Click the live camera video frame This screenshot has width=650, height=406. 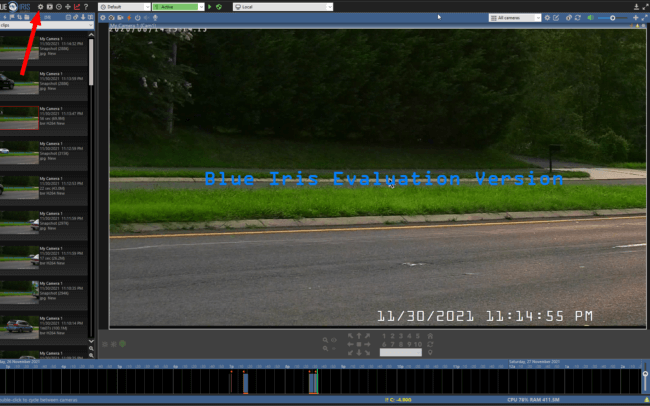(x=378, y=178)
